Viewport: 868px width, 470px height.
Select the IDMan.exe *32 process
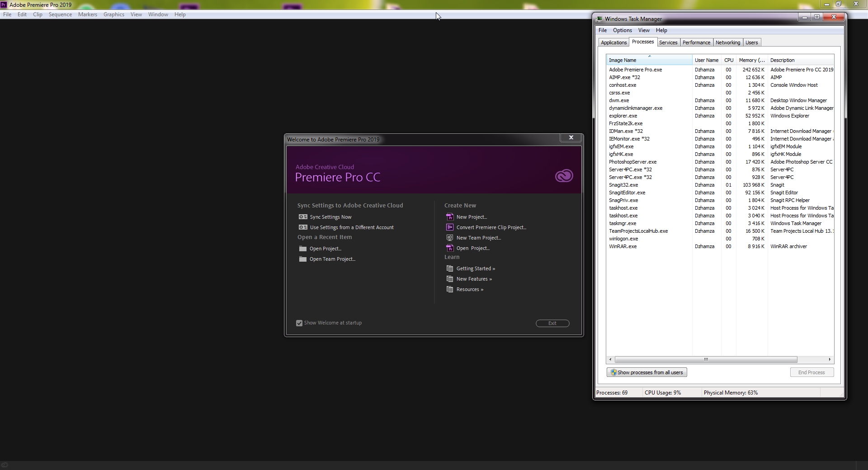coord(720,131)
